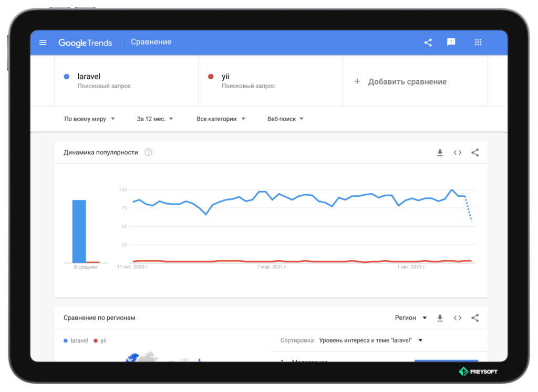This screenshot has width=538, height=392.
Task: Click the help icon next to Динамика популярности
Action: 148,152
